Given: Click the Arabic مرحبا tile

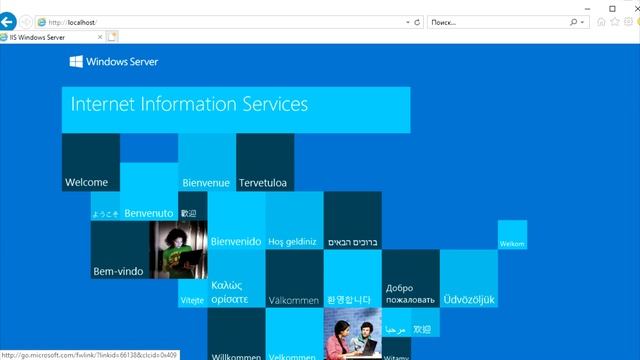Looking at the screenshot, I should coord(396,322).
